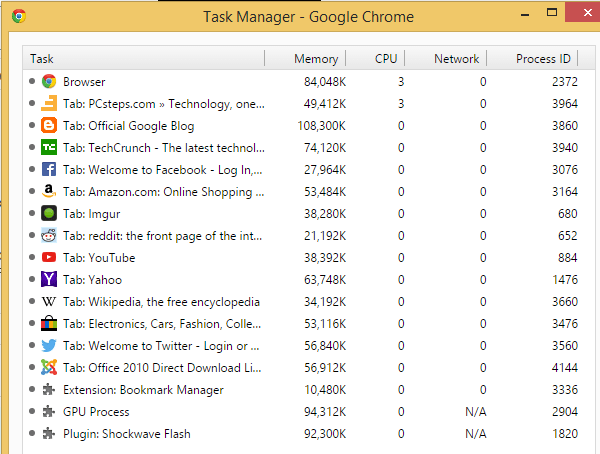This screenshot has width=600, height=454.
Task: Click the N/A network value for GPU Process
Action: click(x=476, y=412)
